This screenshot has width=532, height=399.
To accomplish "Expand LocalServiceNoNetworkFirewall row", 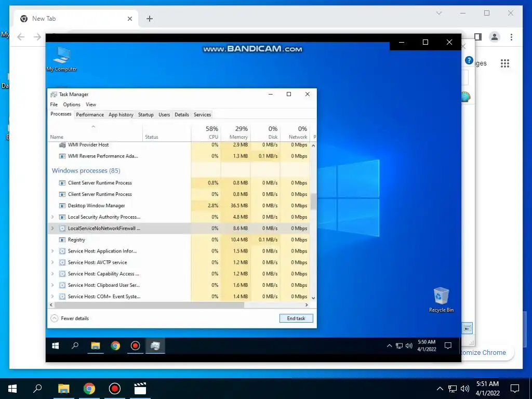I will point(52,229).
